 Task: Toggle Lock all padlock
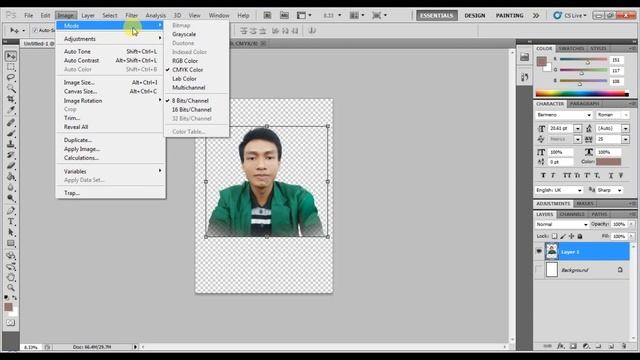pyautogui.click(x=580, y=236)
